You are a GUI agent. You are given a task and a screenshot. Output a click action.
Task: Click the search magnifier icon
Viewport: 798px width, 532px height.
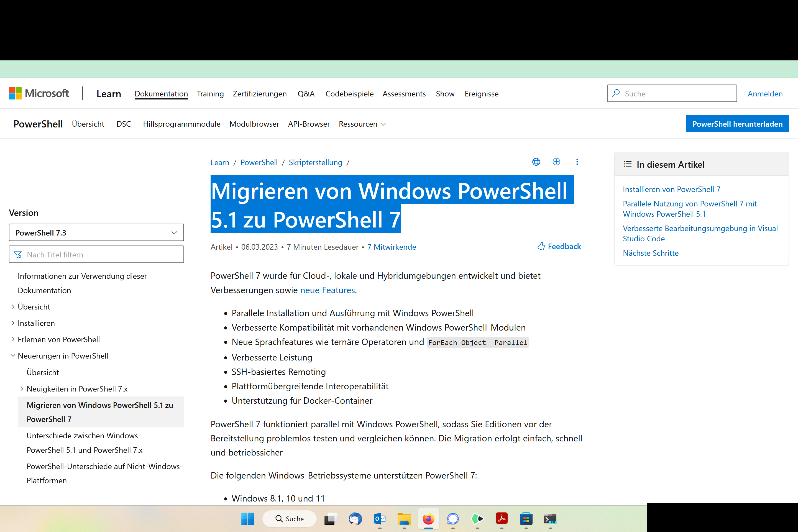(x=616, y=93)
